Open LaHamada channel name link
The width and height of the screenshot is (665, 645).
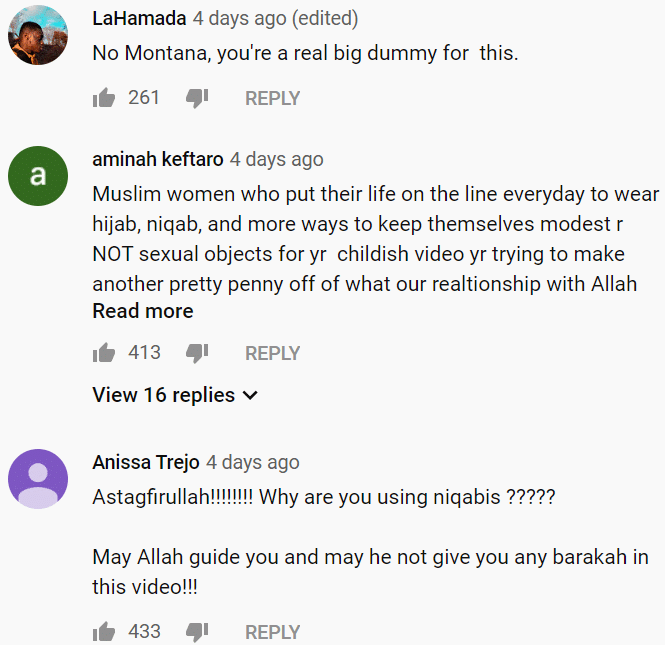point(139,19)
